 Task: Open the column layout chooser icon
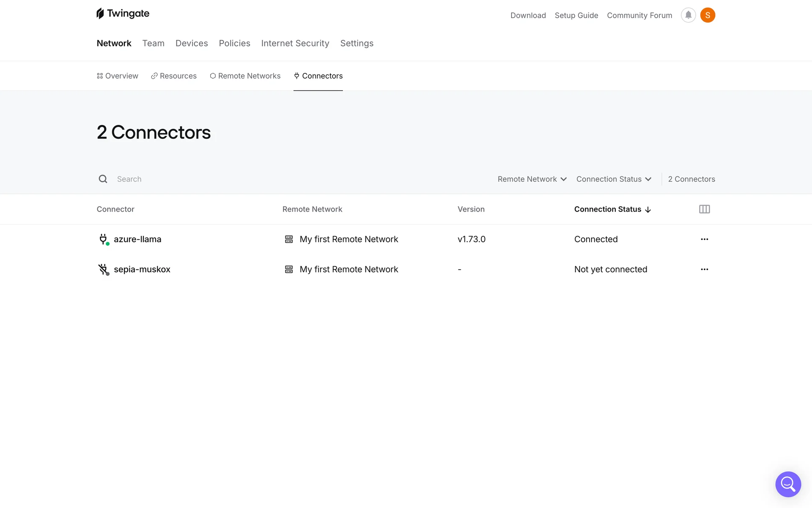tap(704, 209)
